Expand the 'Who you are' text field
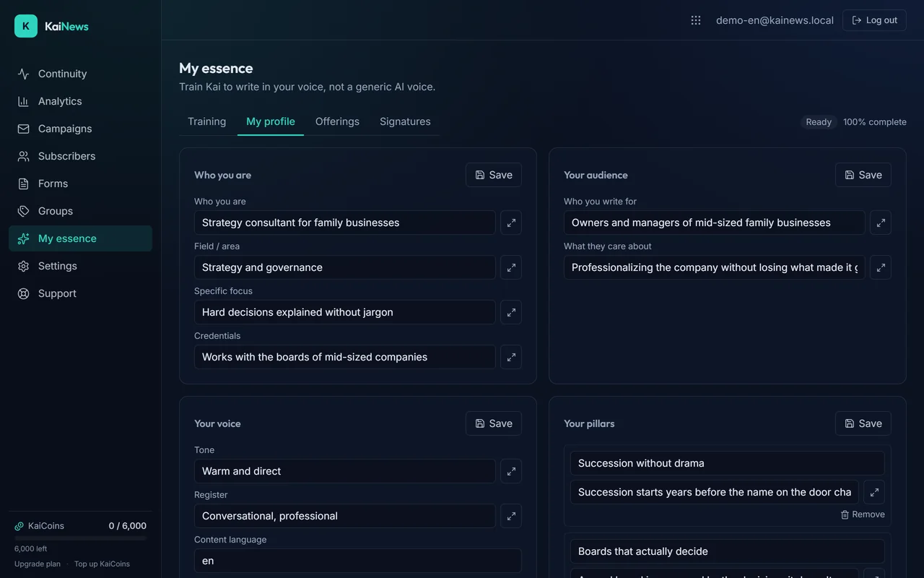Image resolution: width=924 pixels, height=578 pixels. pyautogui.click(x=511, y=223)
